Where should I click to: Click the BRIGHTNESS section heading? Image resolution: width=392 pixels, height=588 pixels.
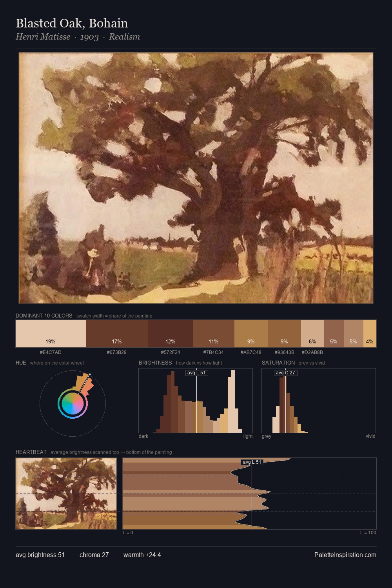click(x=155, y=363)
